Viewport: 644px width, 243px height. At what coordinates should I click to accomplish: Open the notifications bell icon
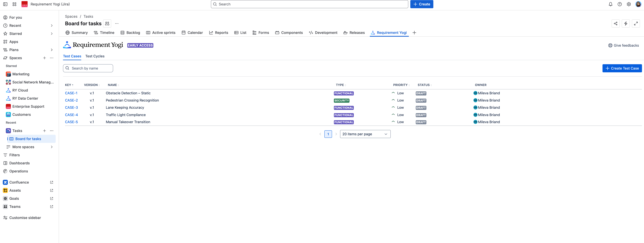[610, 4]
